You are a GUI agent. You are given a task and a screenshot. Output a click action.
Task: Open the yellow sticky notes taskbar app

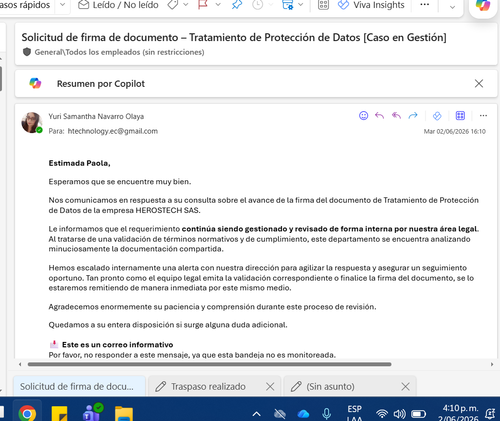click(x=60, y=413)
